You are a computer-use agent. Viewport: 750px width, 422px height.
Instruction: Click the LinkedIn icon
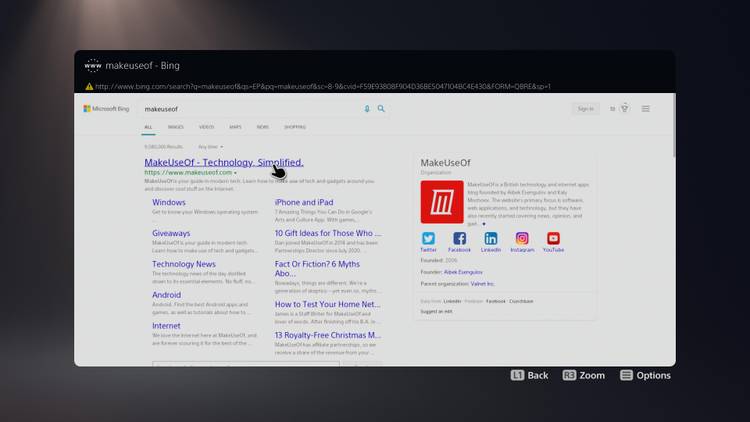tap(491, 239)
